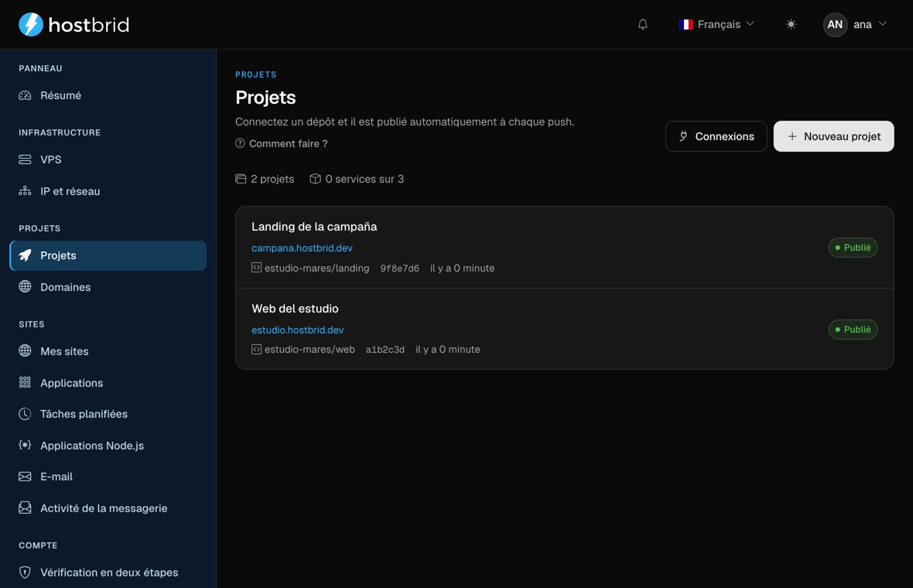This screenshot has width=913, height=588.
Task: Click Nouveau projet button
Action: click(834, 136)
